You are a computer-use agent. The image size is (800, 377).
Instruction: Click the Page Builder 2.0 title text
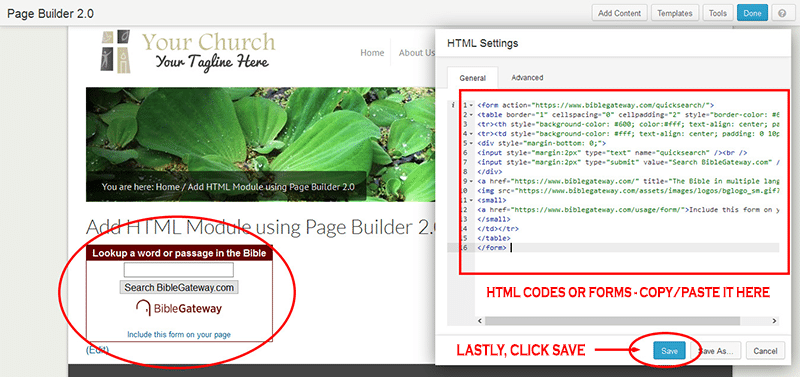pos(51,14)
